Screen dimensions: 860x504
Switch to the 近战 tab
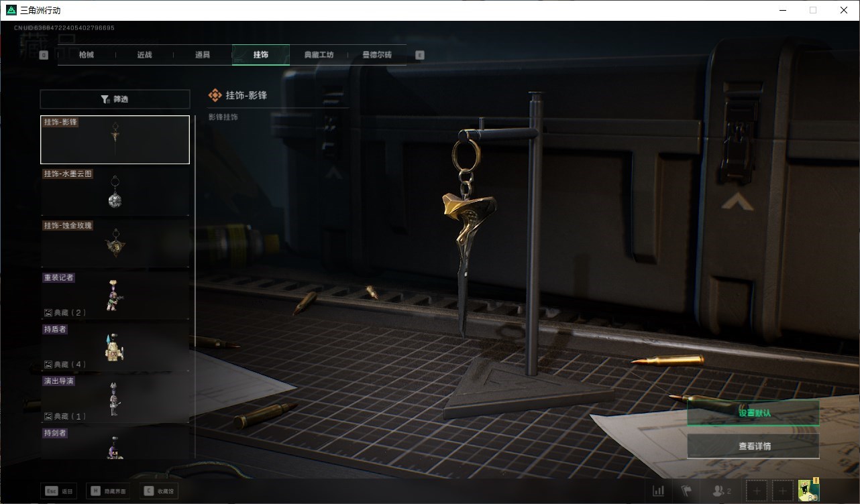point(144,55)
